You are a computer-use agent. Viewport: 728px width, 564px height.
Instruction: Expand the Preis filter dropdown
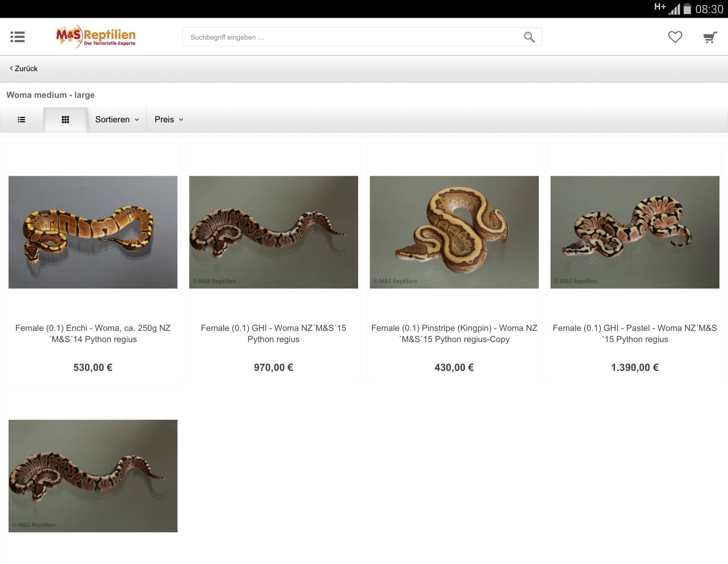point(169,119)
